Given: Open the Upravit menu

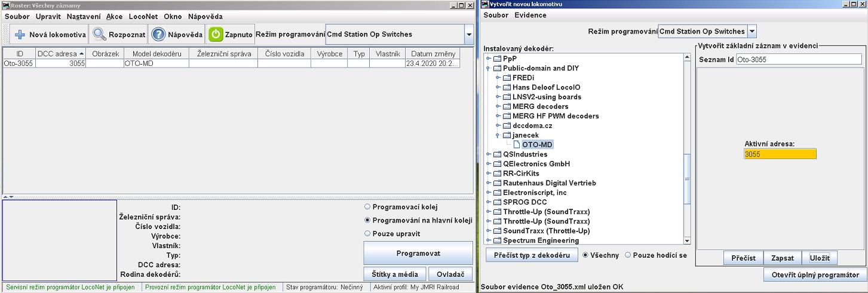Looking at the screenshot, I should pos(48,17).
